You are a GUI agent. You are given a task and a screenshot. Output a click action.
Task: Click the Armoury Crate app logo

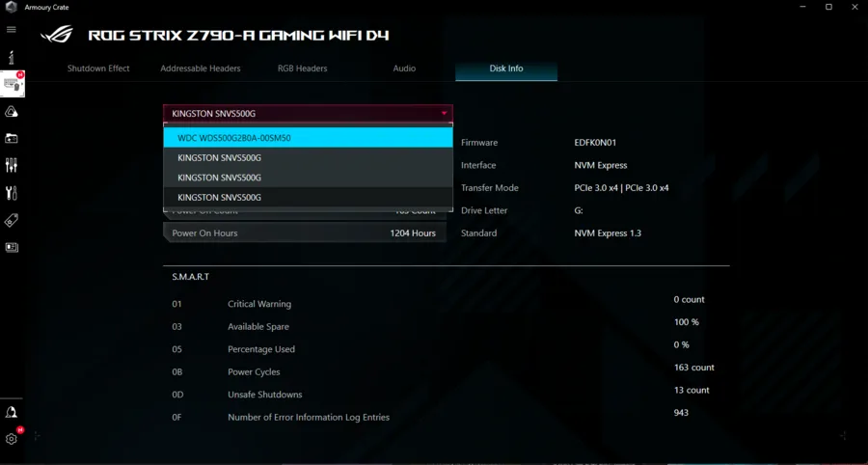[x=11, y=7]
